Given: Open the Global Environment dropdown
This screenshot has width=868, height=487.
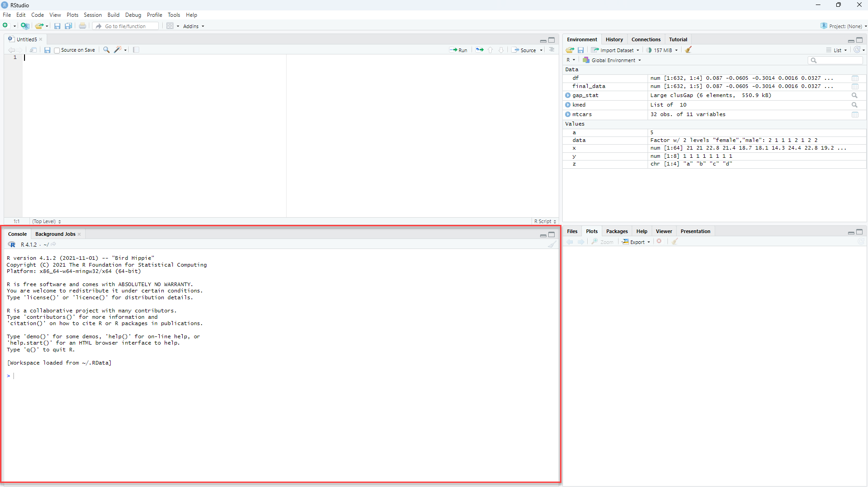Looking at the screenshot, I should pyautogui.click(x=612, y=60).
